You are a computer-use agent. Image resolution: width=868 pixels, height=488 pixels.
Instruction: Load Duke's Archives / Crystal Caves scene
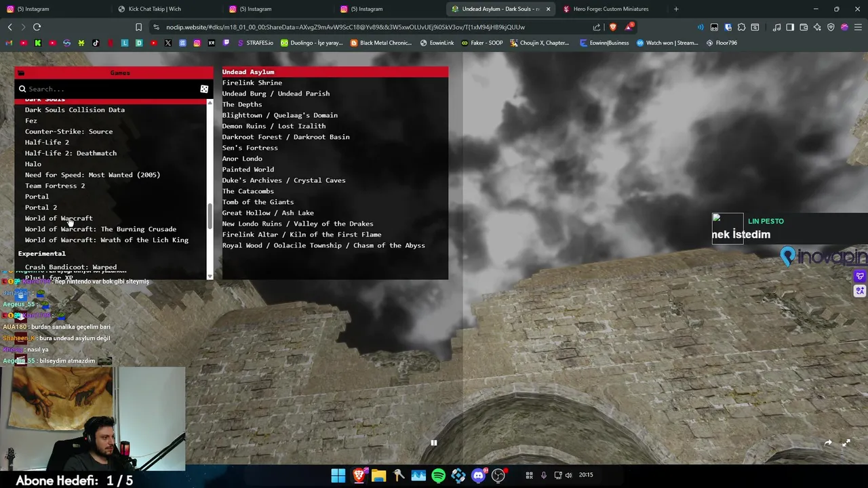[x=283, y=180]
